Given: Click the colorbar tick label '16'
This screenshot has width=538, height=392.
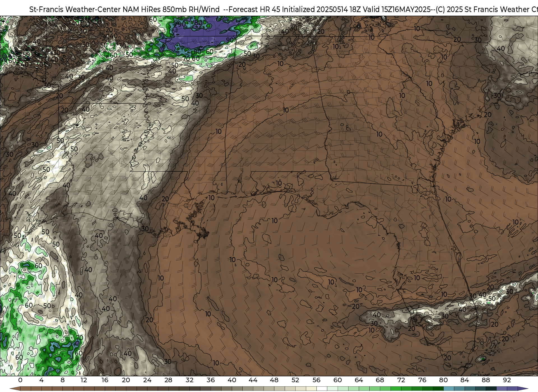Looking at the screenshot, I should 105,380.
